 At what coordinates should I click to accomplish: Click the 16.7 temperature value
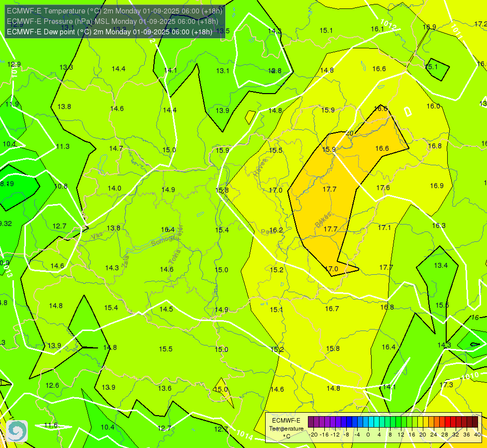pyautogui.click(x=332, y=309)
